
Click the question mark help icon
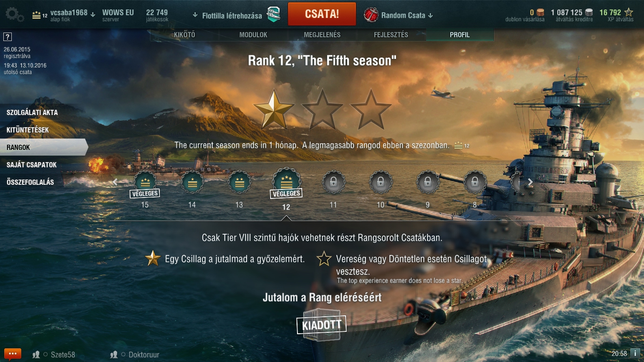coord(7,37)
